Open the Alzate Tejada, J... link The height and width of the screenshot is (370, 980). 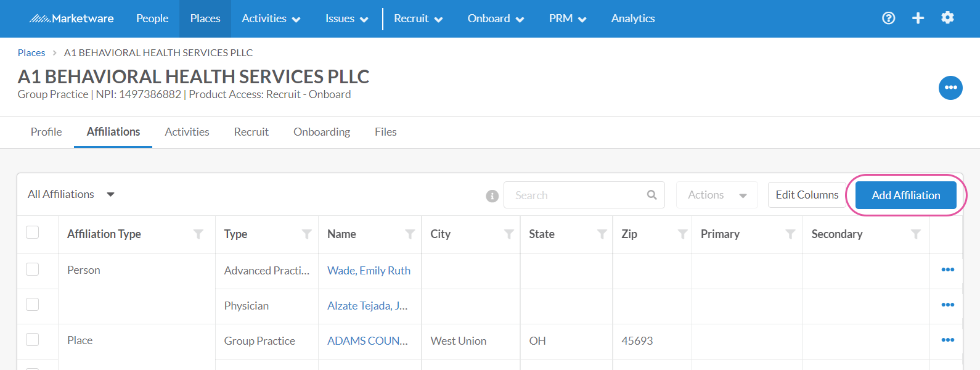pyautogui.click(x=367, y=306)
